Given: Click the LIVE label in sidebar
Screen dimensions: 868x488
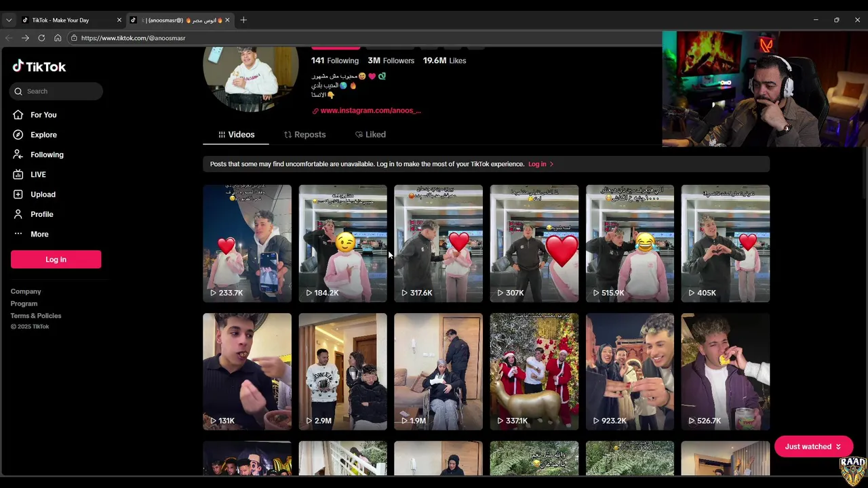Looking at the screenshot, I should 38,174.
